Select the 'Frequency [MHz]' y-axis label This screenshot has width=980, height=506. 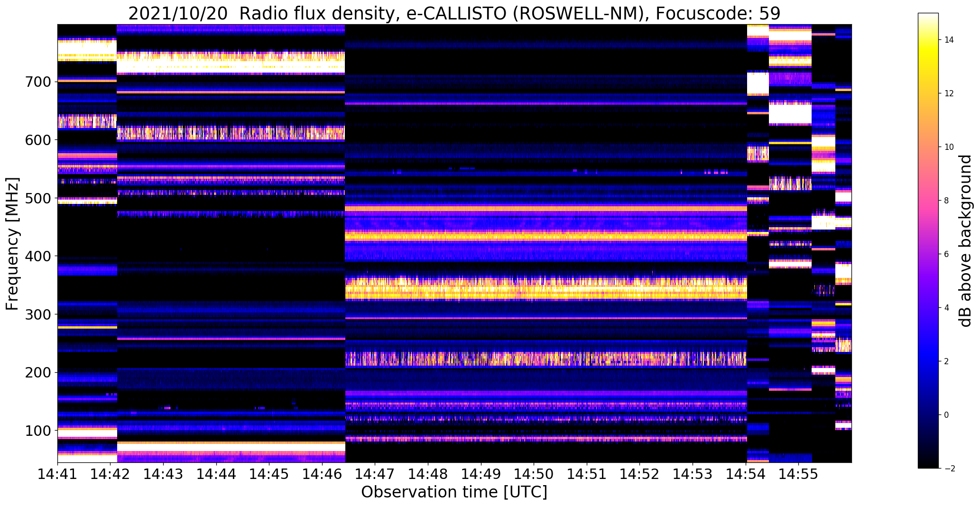[13, 244]
